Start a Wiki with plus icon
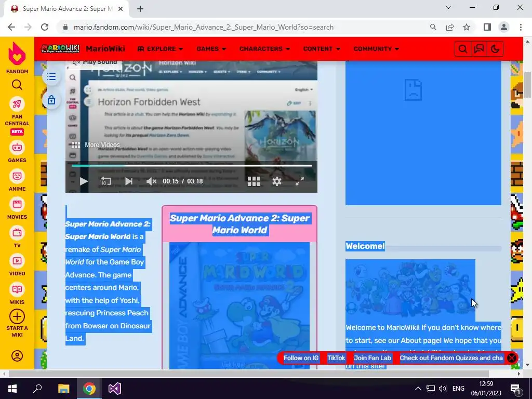This screenshot has height=399, width=532. tap(17, 323)
